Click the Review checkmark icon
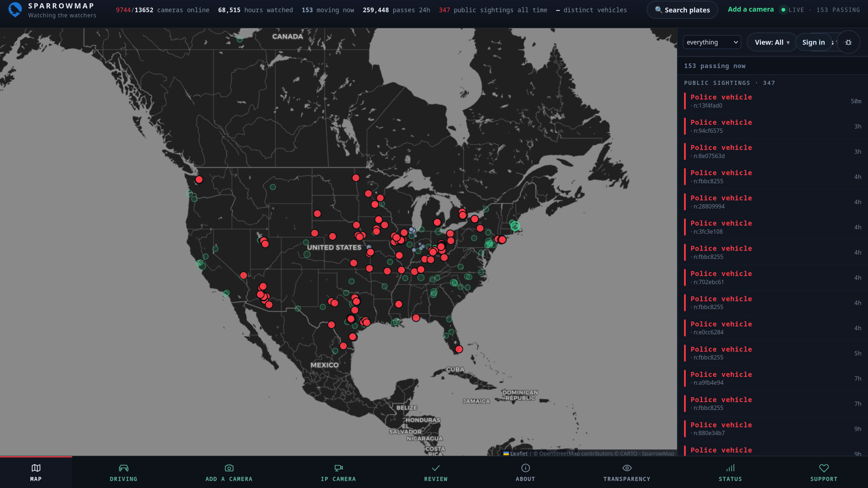This screenshot has height=488, width=868. pyautogui.click(x=436, y=468)
